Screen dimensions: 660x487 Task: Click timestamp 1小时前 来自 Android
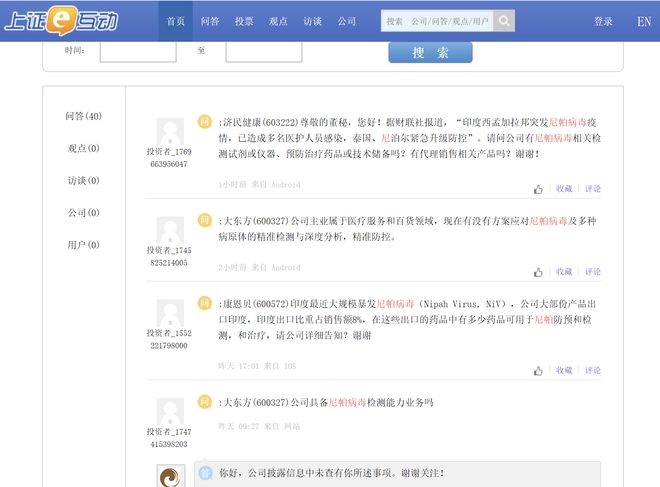(x=259, y=184)
